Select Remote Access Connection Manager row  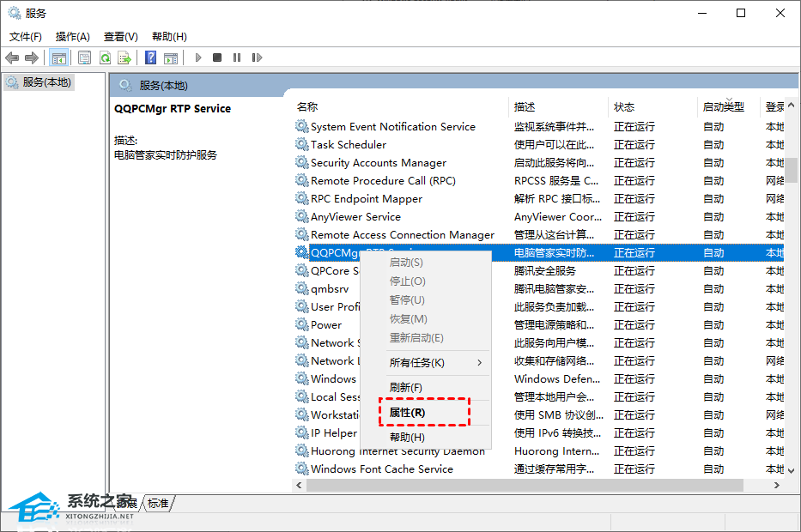tap(539, 234)
